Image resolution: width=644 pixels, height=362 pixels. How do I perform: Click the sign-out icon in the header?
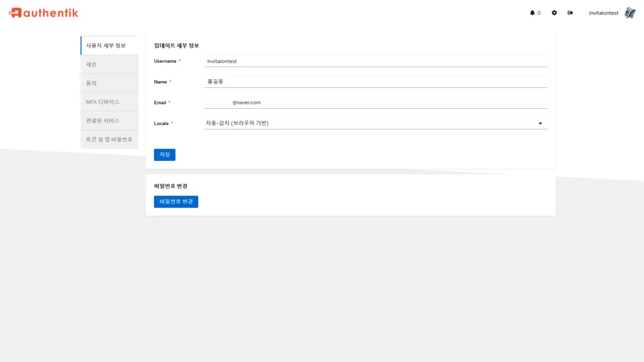tap(571, 13)
